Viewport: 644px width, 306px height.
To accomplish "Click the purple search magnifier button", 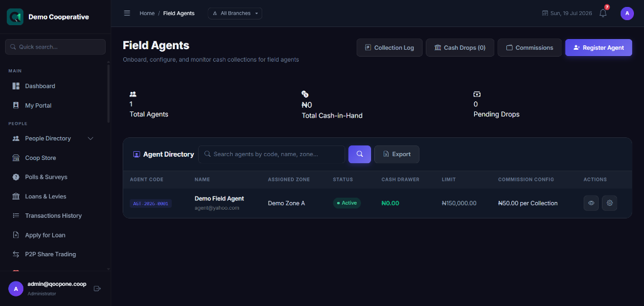I will point(360,154).
